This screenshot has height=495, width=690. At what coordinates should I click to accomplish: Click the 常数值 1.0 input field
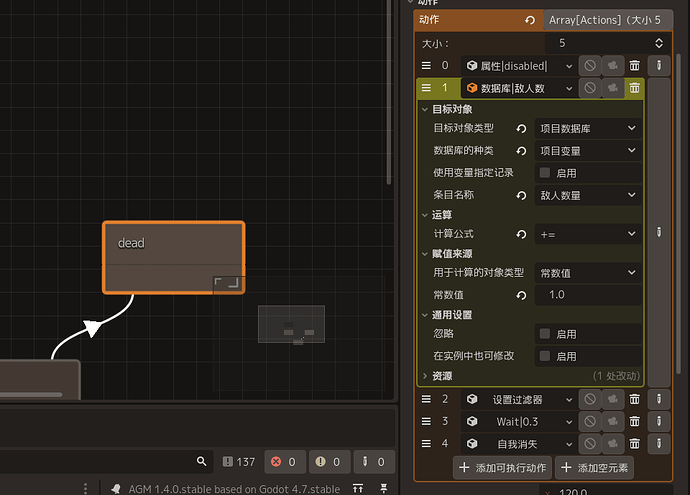click(x=588, y=295)
